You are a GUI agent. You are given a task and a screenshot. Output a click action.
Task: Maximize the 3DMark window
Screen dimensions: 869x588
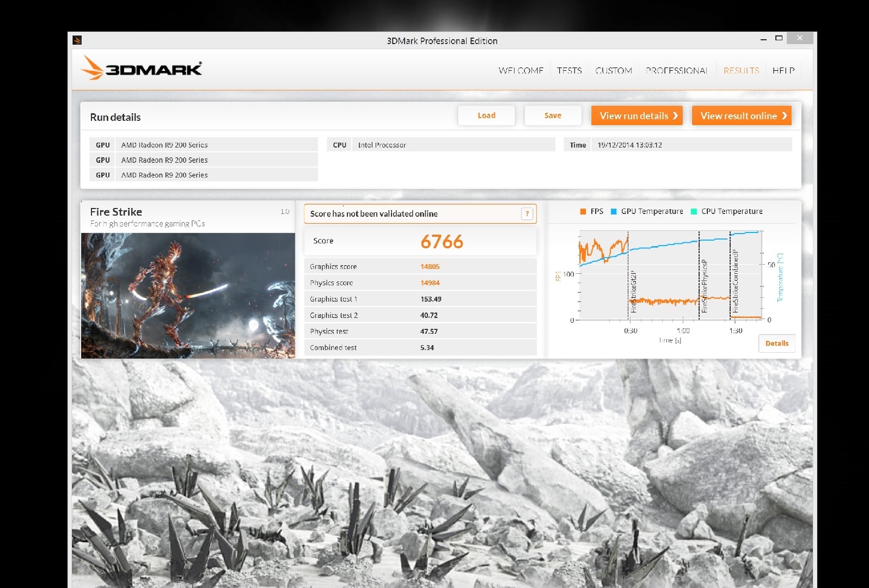779,38
